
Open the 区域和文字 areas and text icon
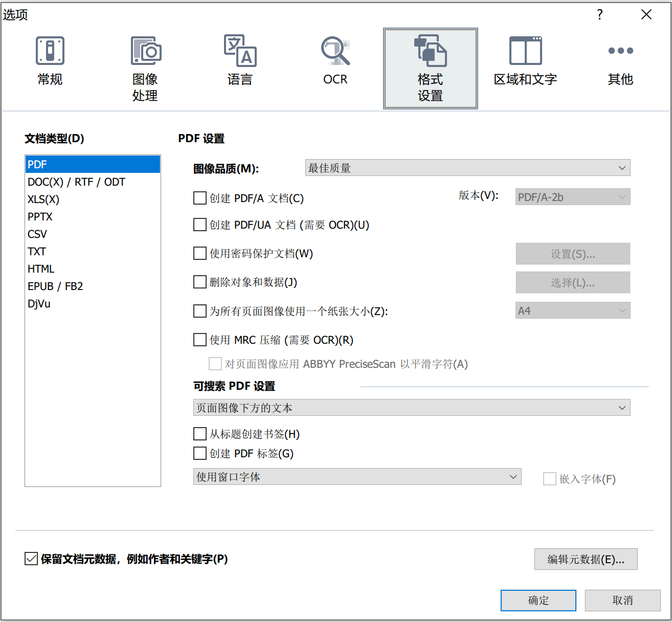click(526, 51)
